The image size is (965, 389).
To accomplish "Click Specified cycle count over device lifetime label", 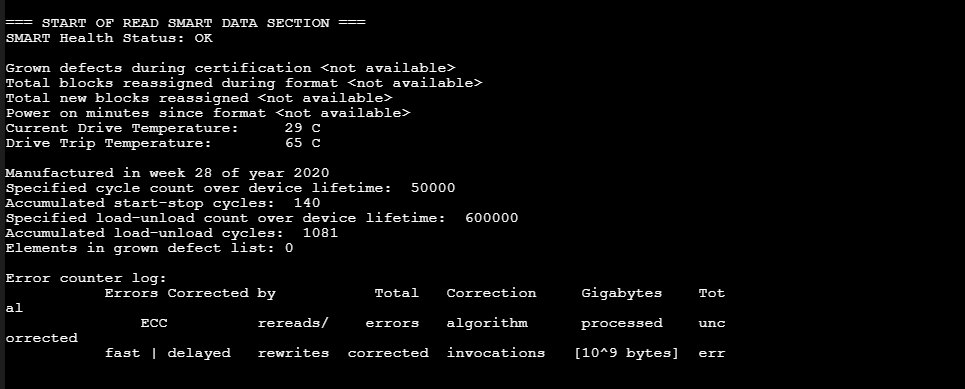I will coord(199,188).
